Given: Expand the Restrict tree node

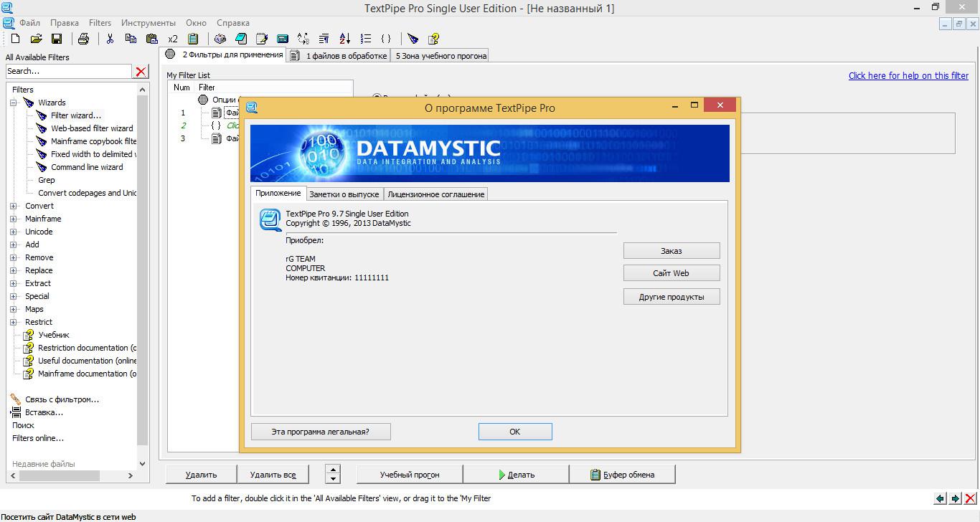Looking at the screenshot, I should coord(14,322).
